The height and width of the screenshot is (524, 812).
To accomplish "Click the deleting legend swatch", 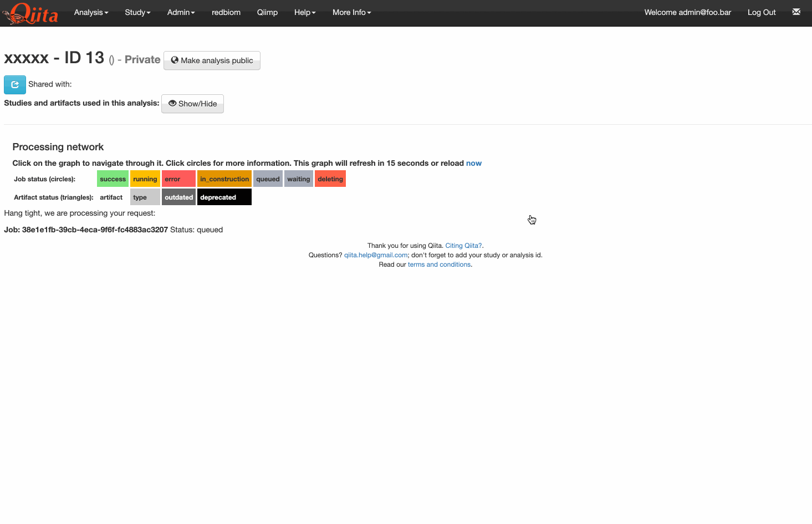I will tap(330, 179).
